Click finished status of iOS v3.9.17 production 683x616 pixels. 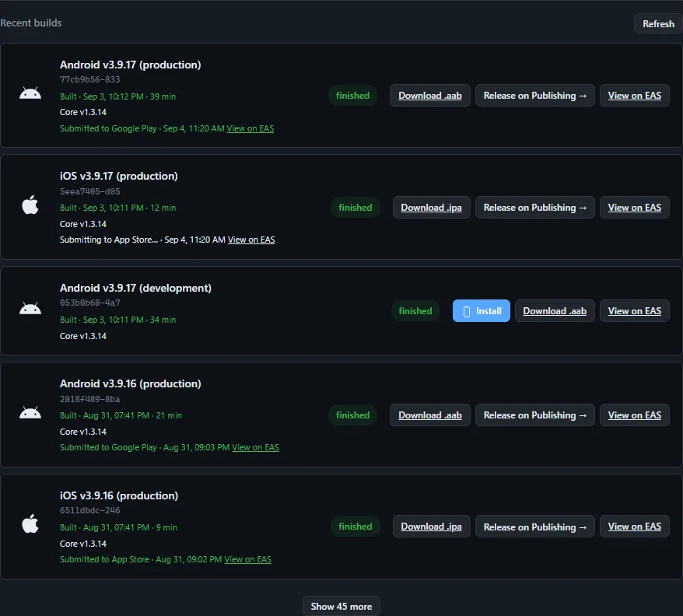pos(355,208)
